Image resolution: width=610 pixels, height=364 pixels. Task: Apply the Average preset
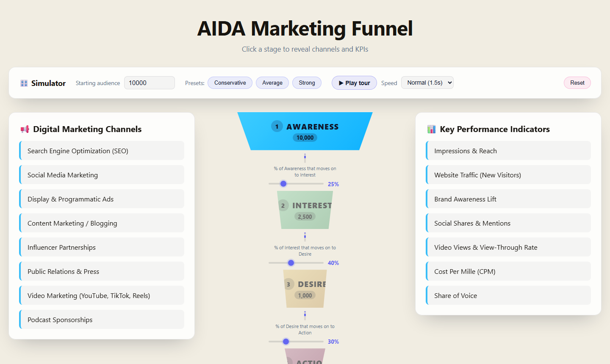[272, 83]
